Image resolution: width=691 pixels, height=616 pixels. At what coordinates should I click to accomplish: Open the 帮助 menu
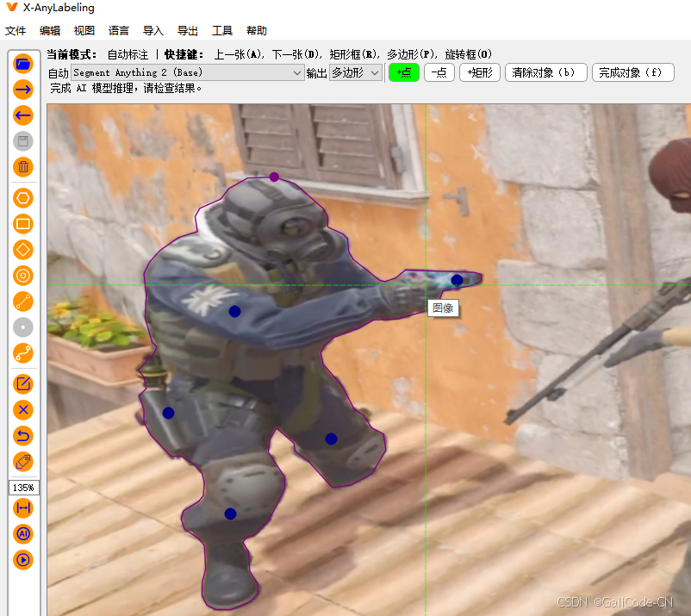pyautogui.click(x=257, y=31)
